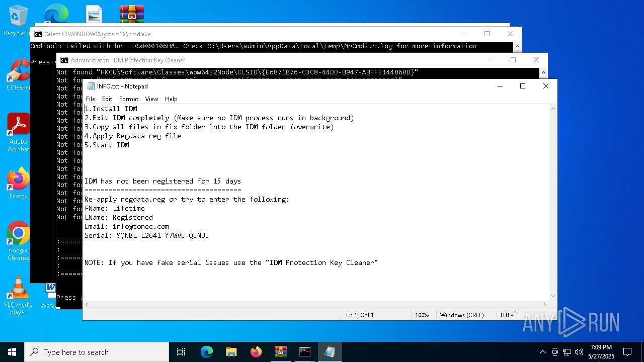Viewport: 644px width, 362px height.
Task: Open the network status tray icon
Action: pos(567,352)
